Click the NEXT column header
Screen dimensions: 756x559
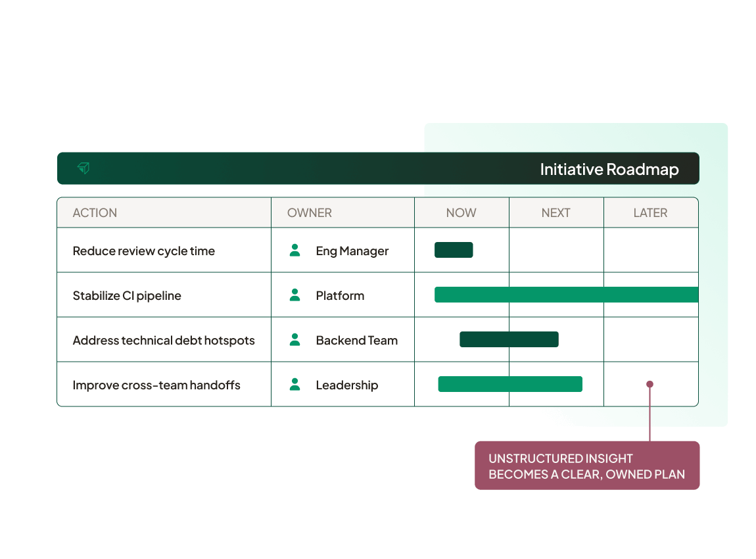pyautogui.click(x=556, y=213)
